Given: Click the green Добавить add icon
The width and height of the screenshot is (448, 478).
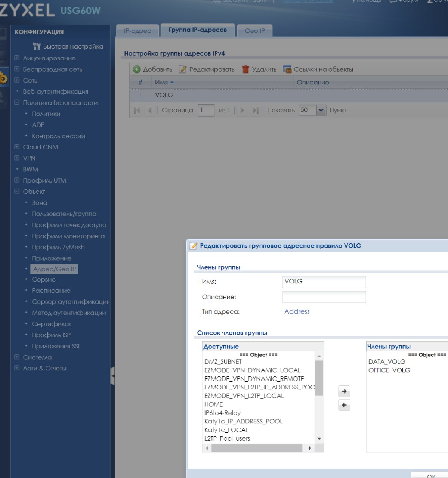Looking at the screenshot, I should (137, 69).
